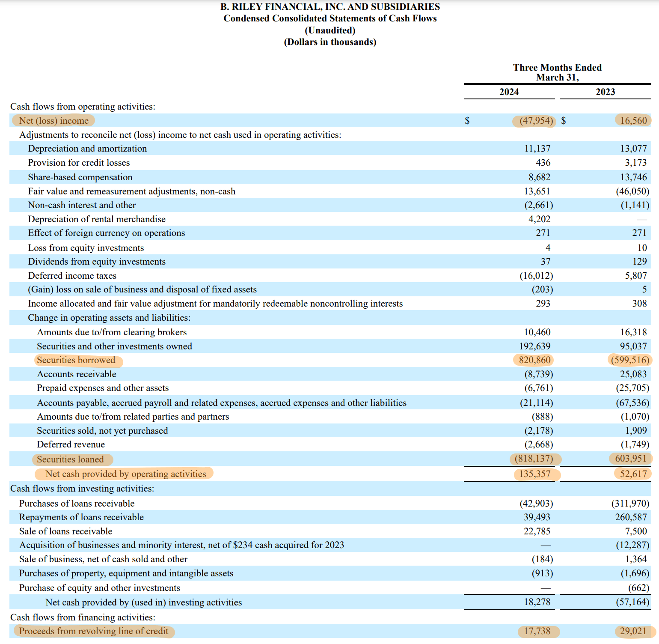659x644 pixels.
Task: Select the 3,173 provision value for 2023
Action: [x=636, y=163]
